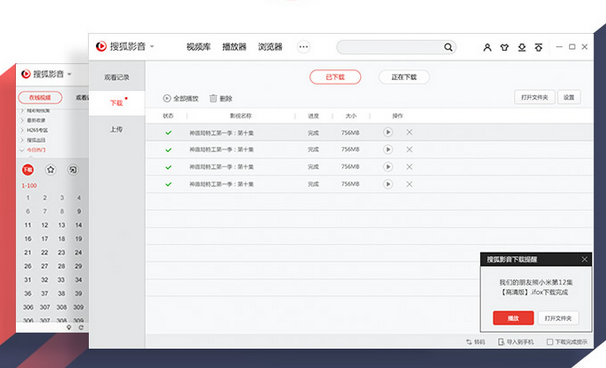Screen dimensions: 606x368
Task: Close the 搜狐影音下载提醒 popup
Action: (x=584, y=259)
